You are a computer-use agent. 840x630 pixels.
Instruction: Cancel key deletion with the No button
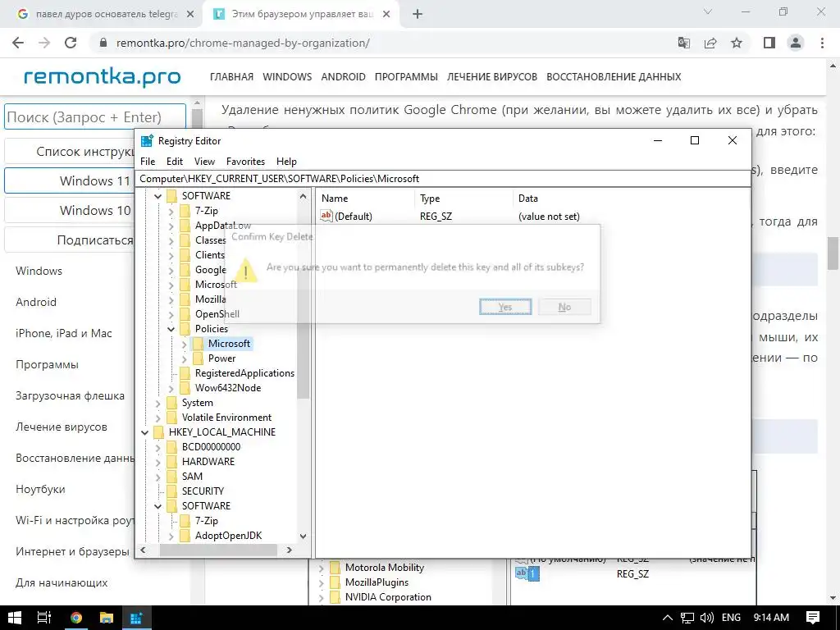(x=564, y=307)
